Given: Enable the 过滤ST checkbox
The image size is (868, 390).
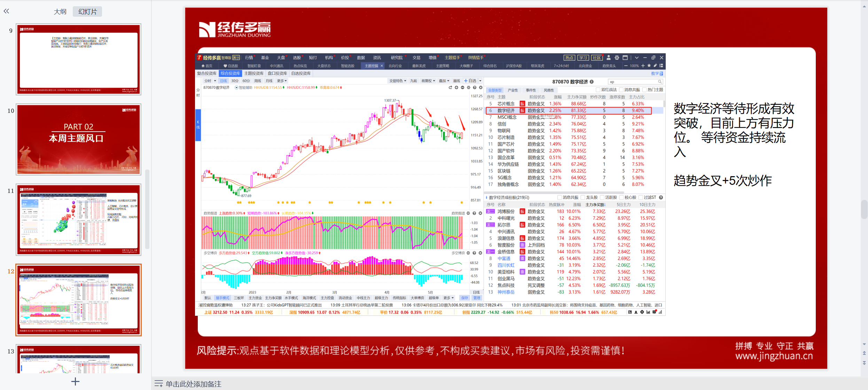Looking at the screenshot, I should (640, 197).
